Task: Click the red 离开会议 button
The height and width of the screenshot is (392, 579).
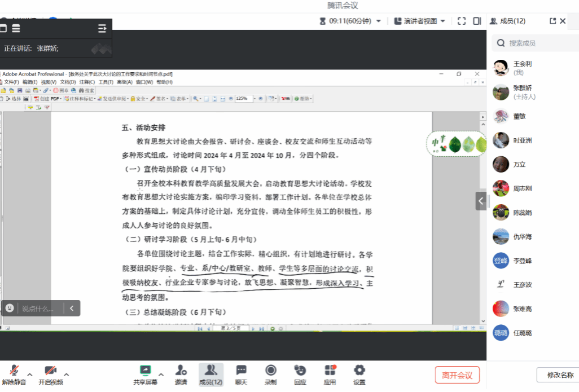Action: click(x=457, y=375)
